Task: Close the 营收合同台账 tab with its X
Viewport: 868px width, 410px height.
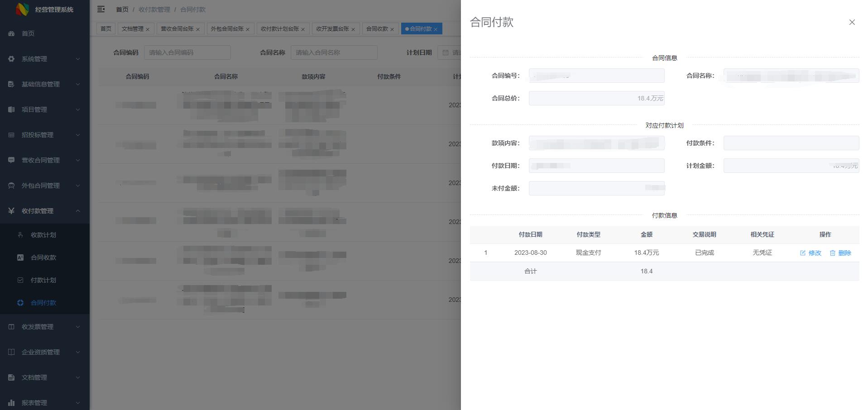Action: coord(198,29)
